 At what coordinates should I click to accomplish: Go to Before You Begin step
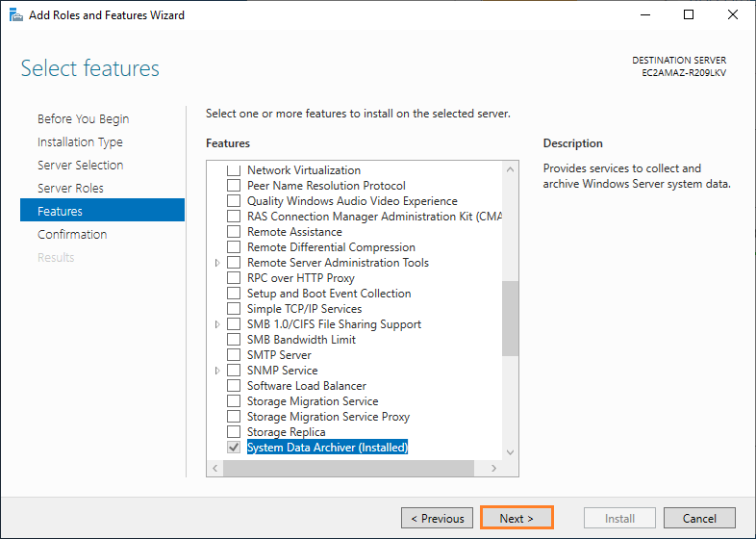point(84,118)
